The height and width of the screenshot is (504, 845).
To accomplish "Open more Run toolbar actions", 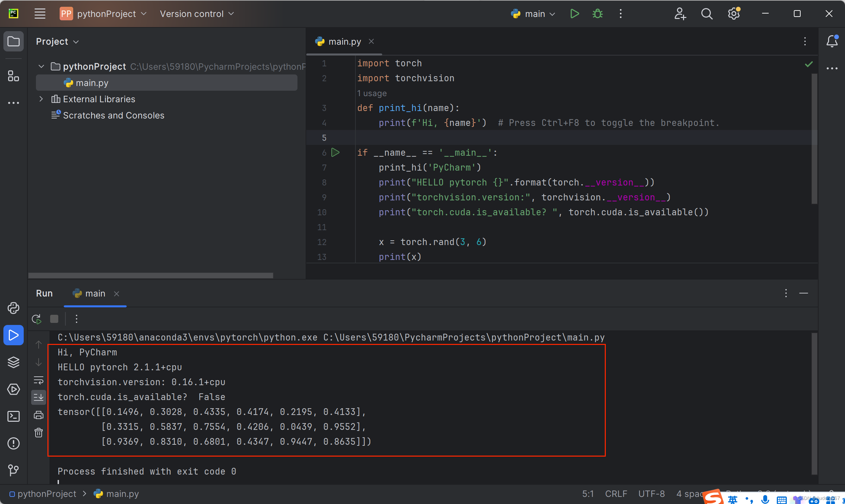I will pos(77,319).
